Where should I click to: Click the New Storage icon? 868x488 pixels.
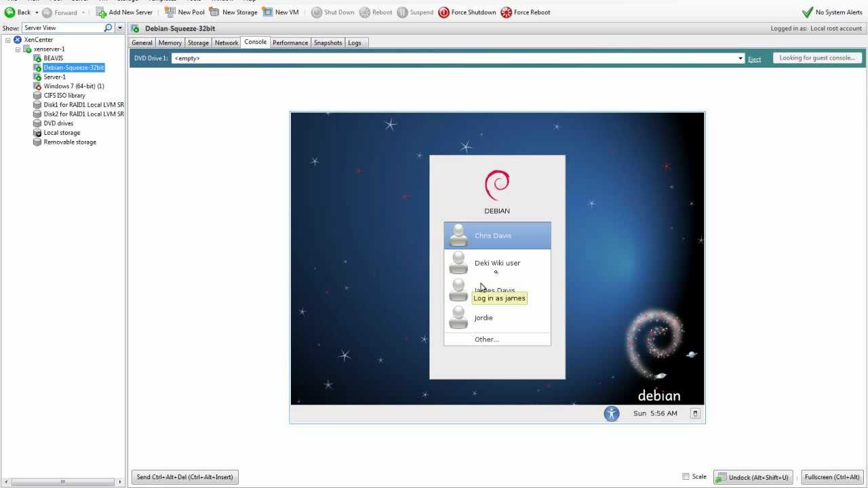[214, 12]
